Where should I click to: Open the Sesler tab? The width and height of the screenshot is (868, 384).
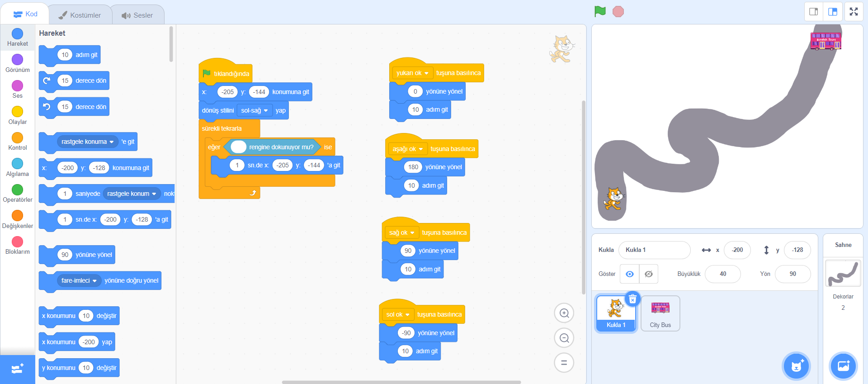pyautogui.click(x=137, y=15)
